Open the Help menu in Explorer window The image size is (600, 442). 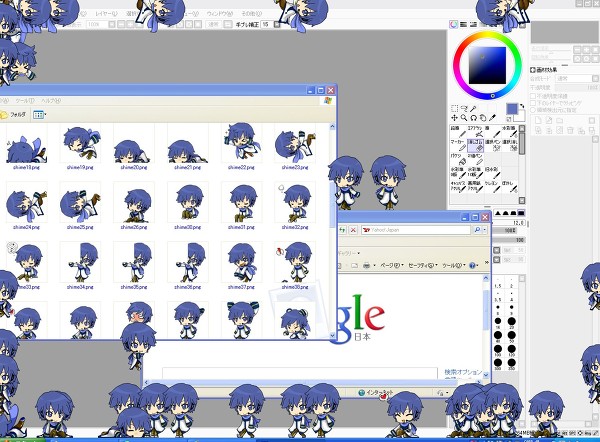click(x=51, y=101)
